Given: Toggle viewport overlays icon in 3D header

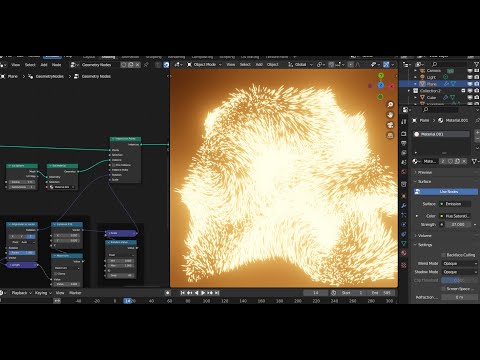Looking at the screenshot, I should 386,64.
